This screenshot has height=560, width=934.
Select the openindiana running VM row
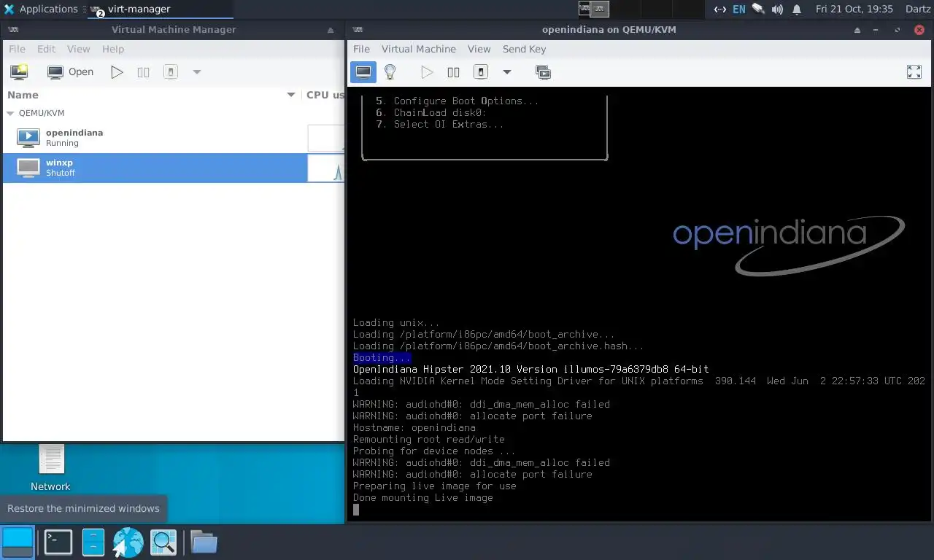tap(174, 137)
